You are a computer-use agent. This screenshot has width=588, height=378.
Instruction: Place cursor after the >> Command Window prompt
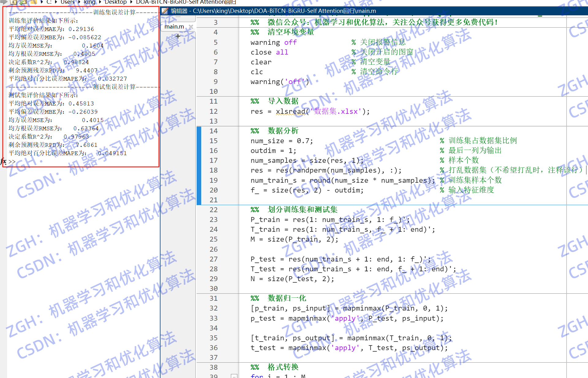pos(18,162)
